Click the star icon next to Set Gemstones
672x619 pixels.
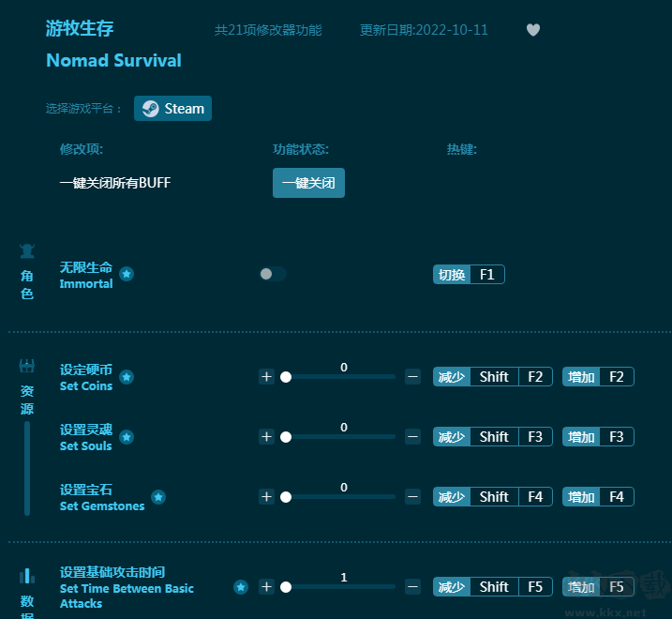point(158,497)
